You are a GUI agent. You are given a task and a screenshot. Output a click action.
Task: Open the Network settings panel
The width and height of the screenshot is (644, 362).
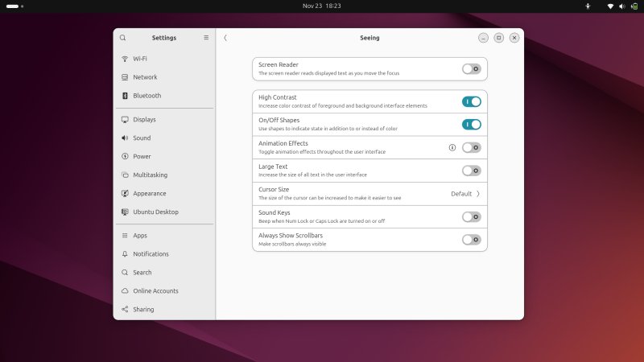click(165, 77)
